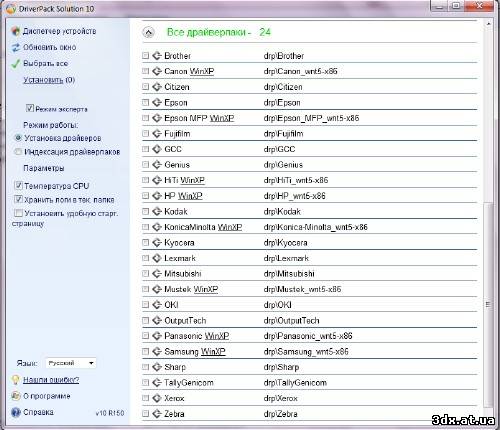
Task: Click the Panasonic WinXP entry name
Action: (x=197, y=336)
